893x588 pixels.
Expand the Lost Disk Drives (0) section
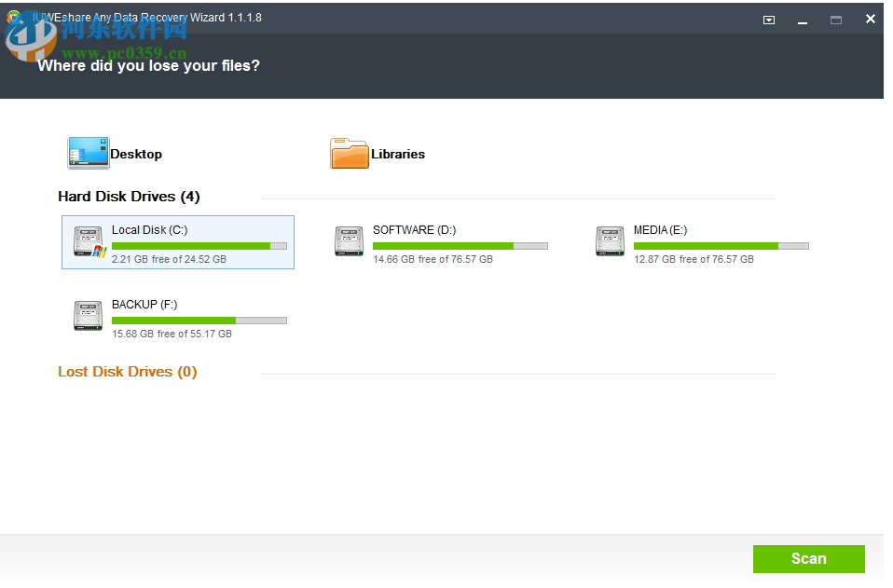click(x=127, y=371)
